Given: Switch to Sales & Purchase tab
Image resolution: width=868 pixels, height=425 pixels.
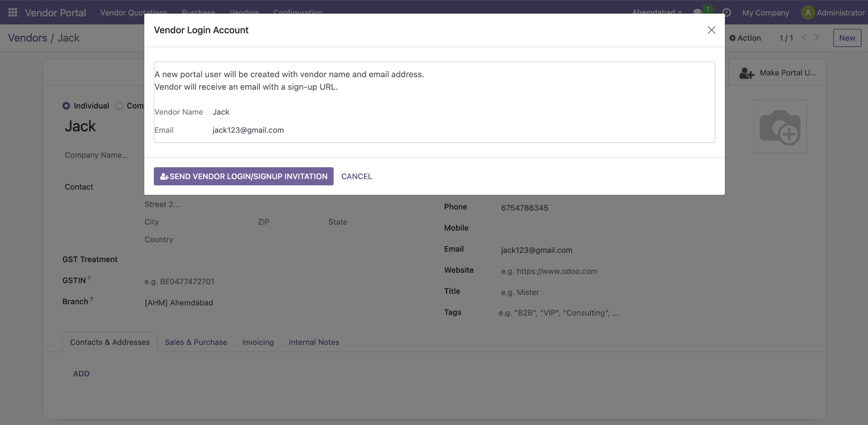Looking at the screenshot, I should 196,342.
